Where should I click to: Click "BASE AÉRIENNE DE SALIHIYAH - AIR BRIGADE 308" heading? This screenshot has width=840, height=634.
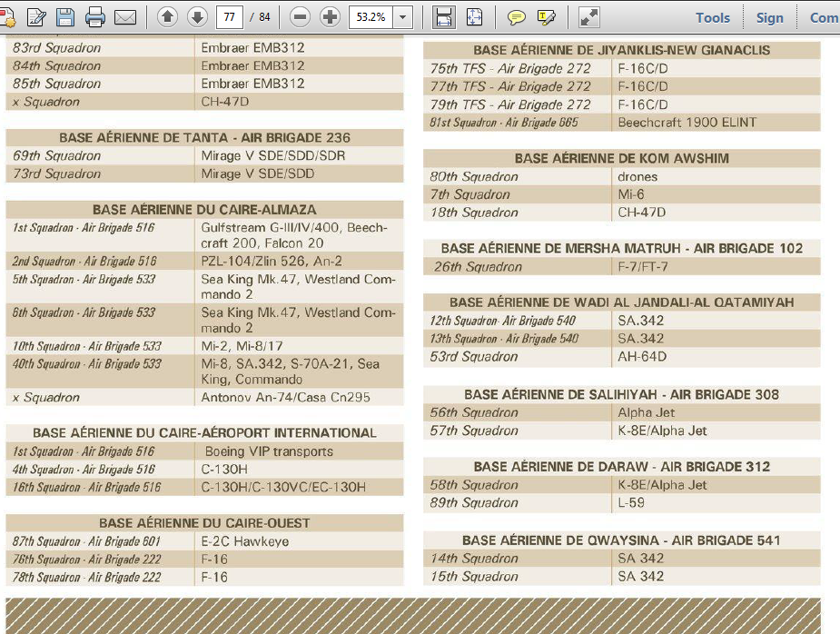click(621, 395)
